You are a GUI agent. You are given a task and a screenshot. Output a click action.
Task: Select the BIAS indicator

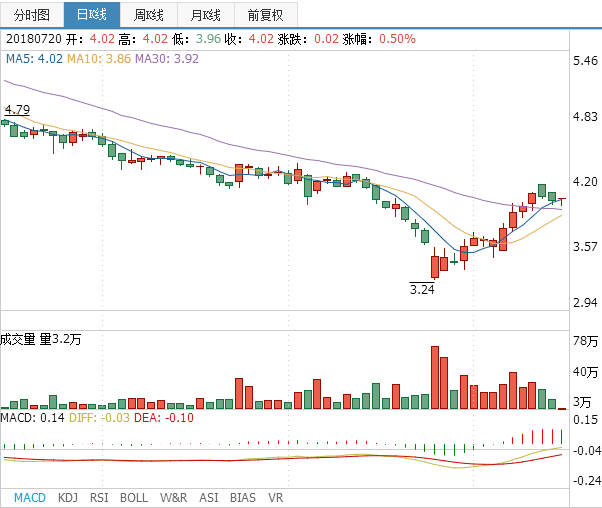243,498
